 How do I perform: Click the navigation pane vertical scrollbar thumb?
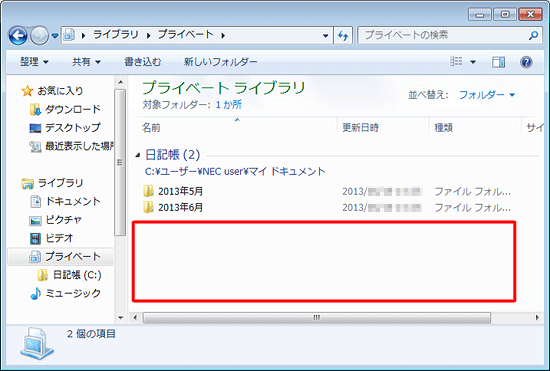coord(120,162)
